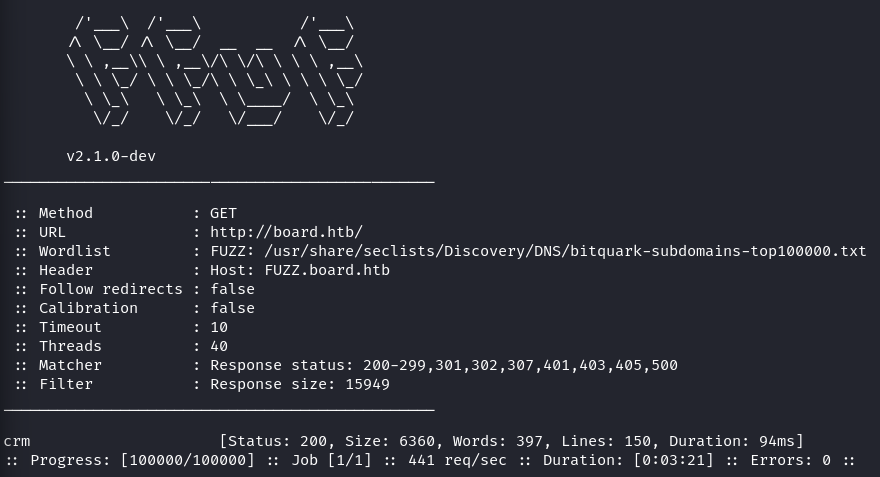Click the Matcher response status list
Screen dimensions: 880x477
pos(444,365)
